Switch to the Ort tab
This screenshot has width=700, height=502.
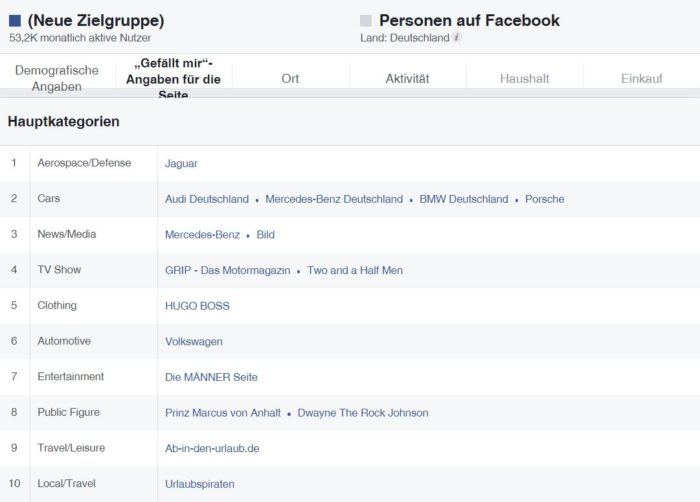(290, 79)
